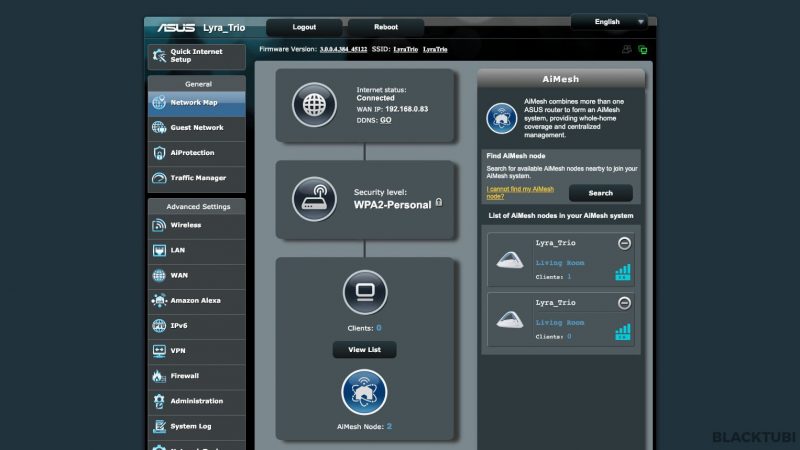Click the Clients computer icon
Screen dimensions: 800x450
tap(365, 292)
